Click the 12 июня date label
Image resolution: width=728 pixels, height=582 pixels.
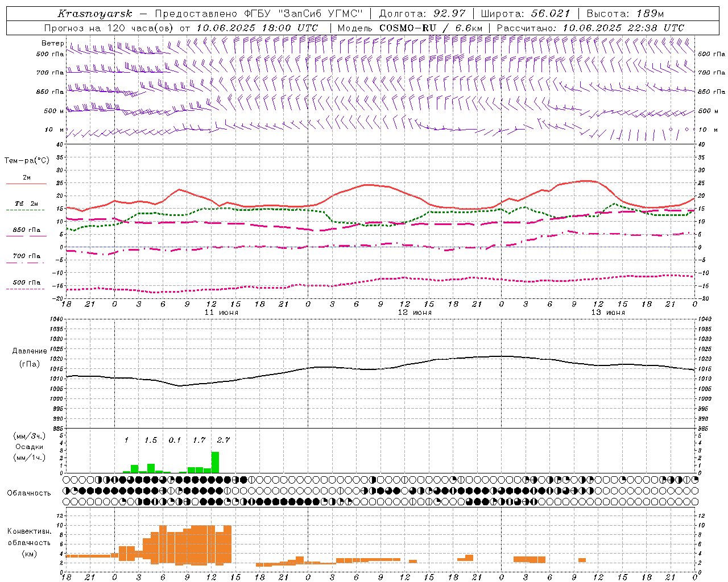pos(415,313)
